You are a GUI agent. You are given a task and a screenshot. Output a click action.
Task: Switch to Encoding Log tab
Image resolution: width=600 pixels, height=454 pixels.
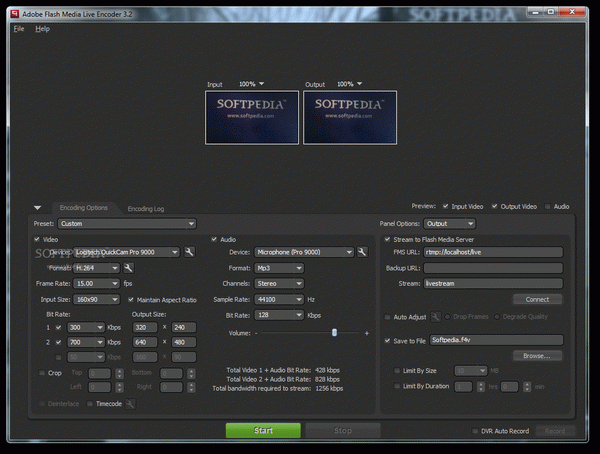[146, 209]
